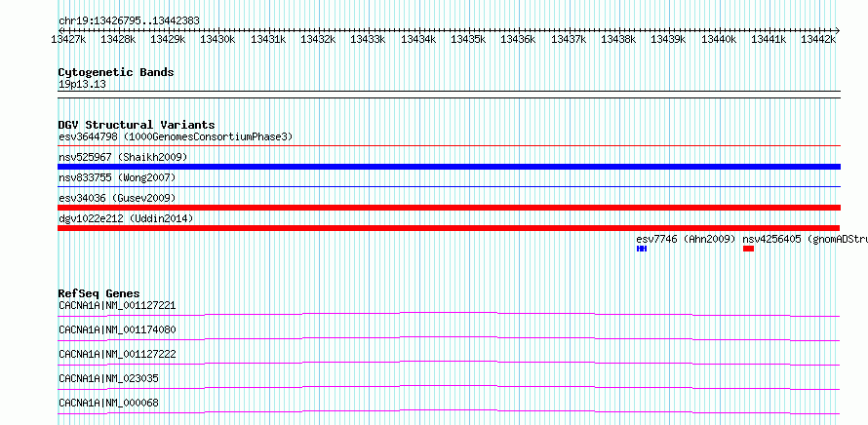The width and height of the screenshot is (868, 425).
Task: Click the 13431k ruler position
Action: click(x=268, y=39)
